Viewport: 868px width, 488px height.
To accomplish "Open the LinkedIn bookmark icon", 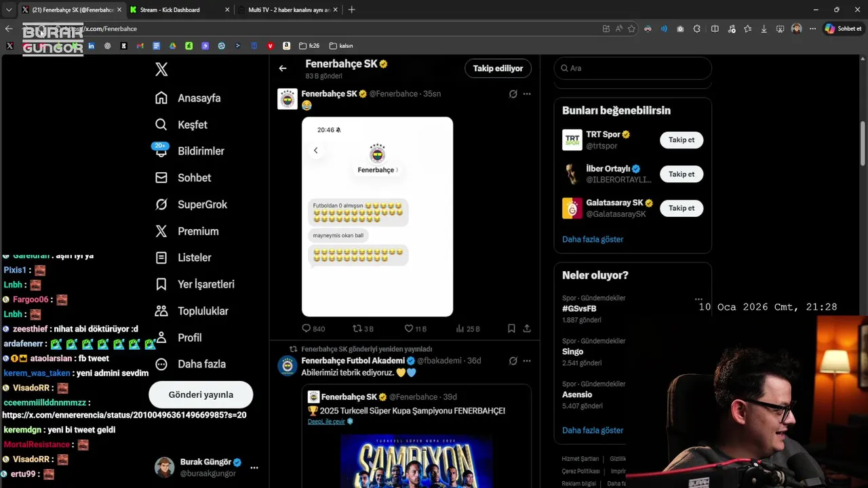I will [91, 46].
